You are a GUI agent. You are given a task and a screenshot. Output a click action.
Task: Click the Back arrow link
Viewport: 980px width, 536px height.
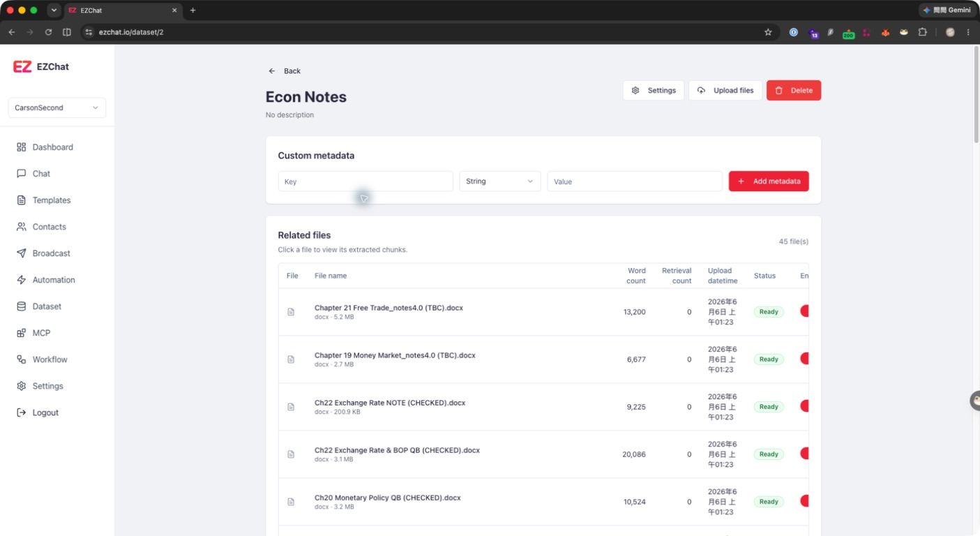[285, 71]
